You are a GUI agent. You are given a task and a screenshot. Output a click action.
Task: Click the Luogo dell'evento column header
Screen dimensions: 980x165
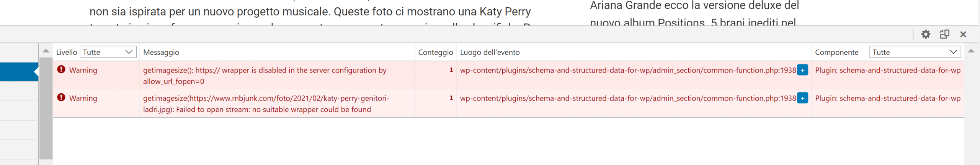(490, 52)
